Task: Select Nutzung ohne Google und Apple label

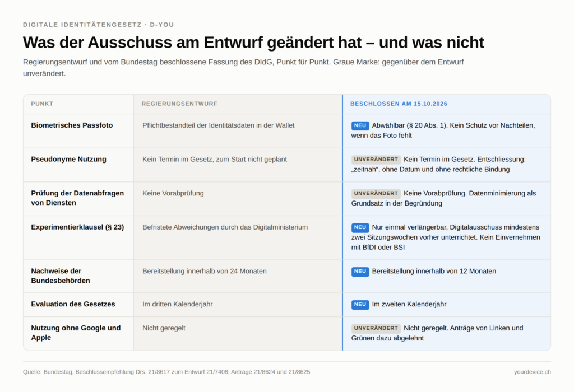Action: 76,333
